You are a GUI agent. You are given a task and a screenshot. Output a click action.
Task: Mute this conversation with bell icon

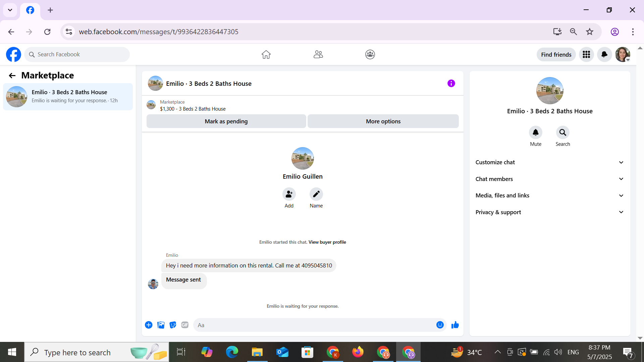535,133
